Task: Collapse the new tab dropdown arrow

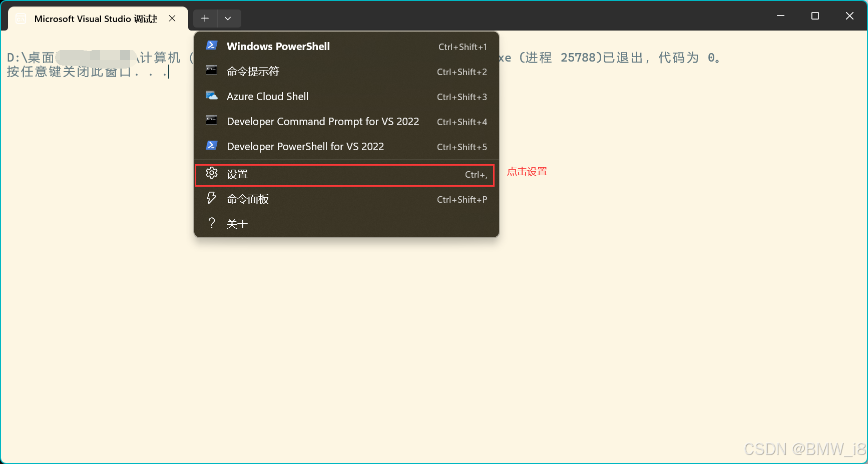Action: [x=228, y=19]
